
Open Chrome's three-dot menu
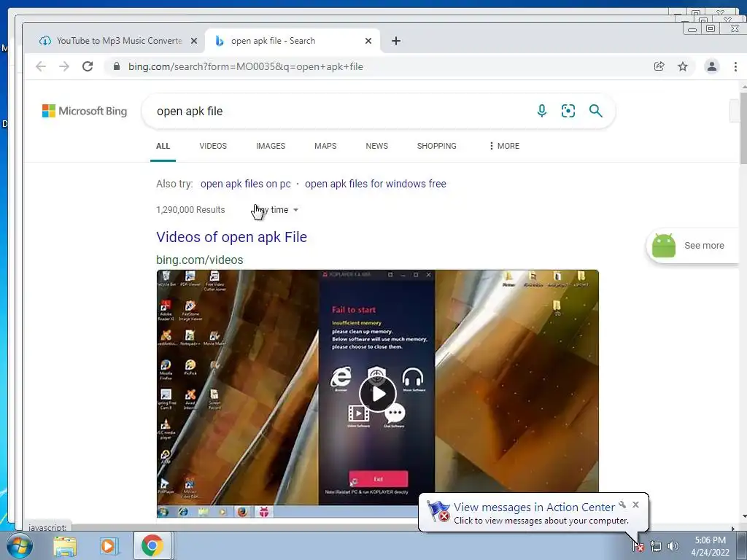(735, 66)
